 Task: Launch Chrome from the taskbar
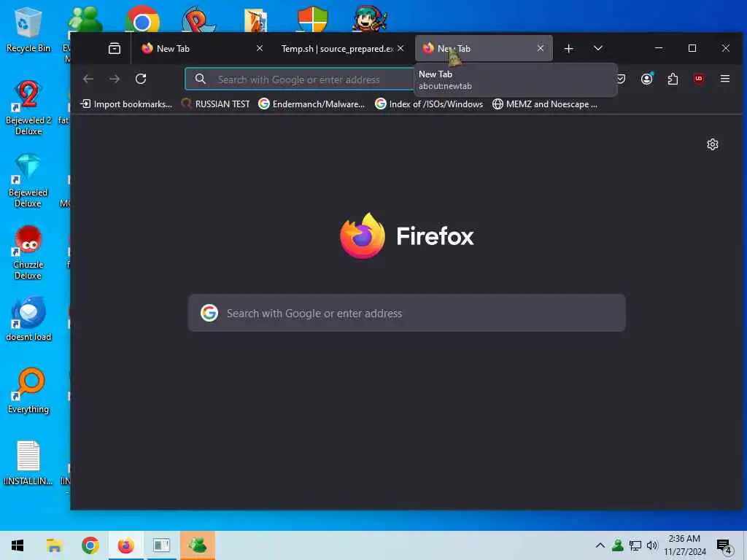point(90,545)
